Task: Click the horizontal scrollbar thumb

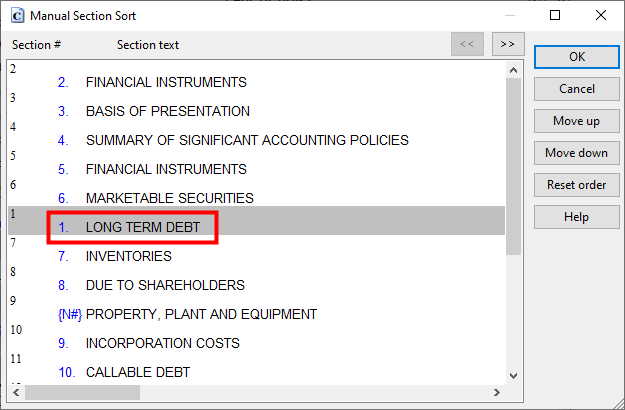Action: coord(83,392)
